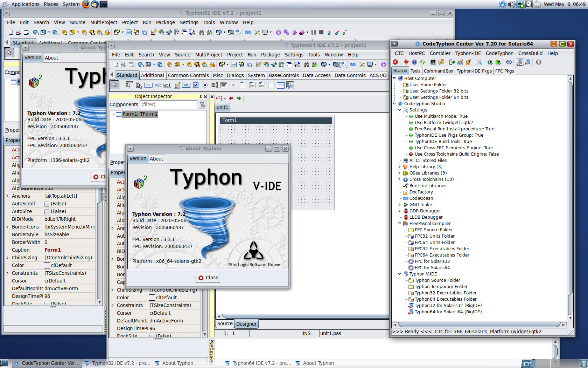Expand BorderIcons property in Typhon32 inspector
The width and height of the screenshot is (588, 368).
7,227
